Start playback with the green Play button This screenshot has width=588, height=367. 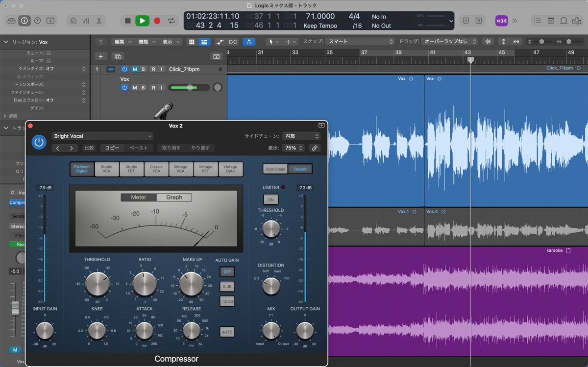pos(142,21)
